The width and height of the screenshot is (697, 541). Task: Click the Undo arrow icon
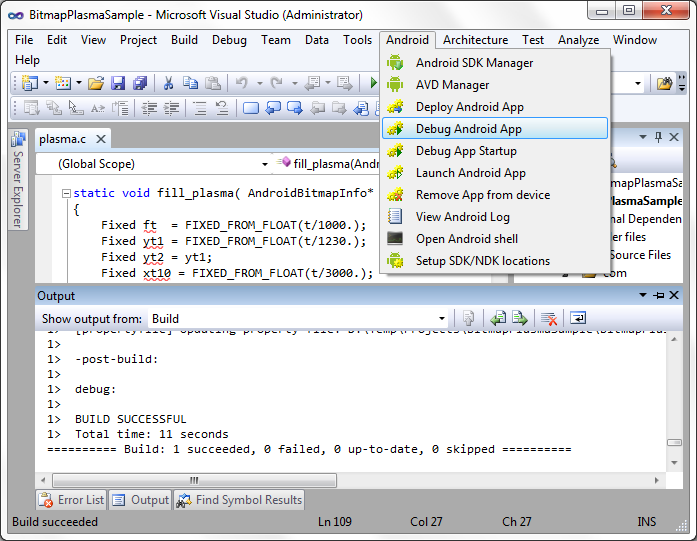(241, 83)
